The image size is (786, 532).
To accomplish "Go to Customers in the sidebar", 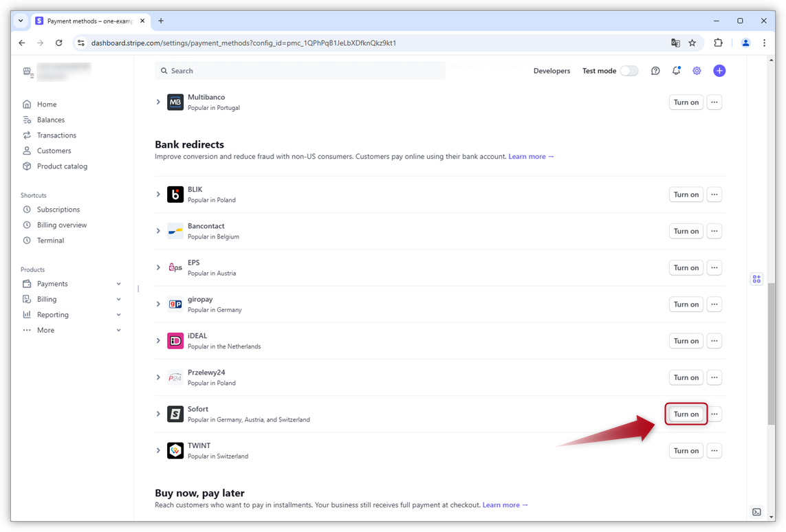I will pos(54,151).
